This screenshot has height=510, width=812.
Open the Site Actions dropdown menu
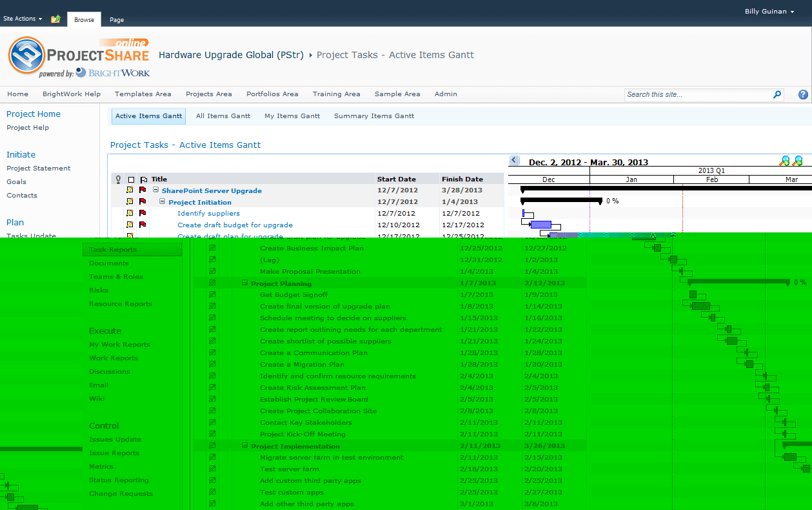[x=23, y=19]
